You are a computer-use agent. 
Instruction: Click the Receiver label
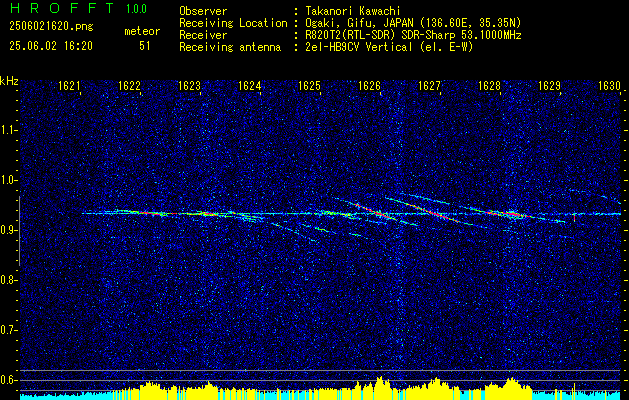pyautogui.click(x=203, y=35)
